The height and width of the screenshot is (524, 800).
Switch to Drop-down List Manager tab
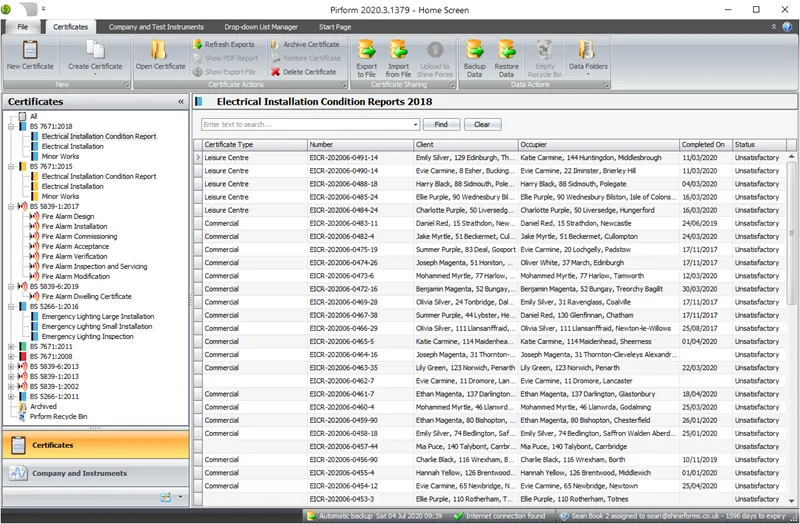261,26
